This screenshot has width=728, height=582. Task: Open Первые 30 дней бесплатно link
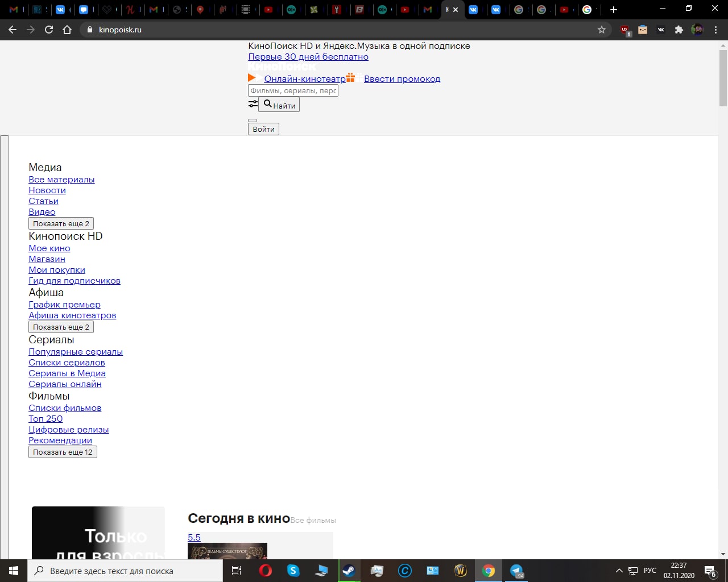click(x=308, y=57)
